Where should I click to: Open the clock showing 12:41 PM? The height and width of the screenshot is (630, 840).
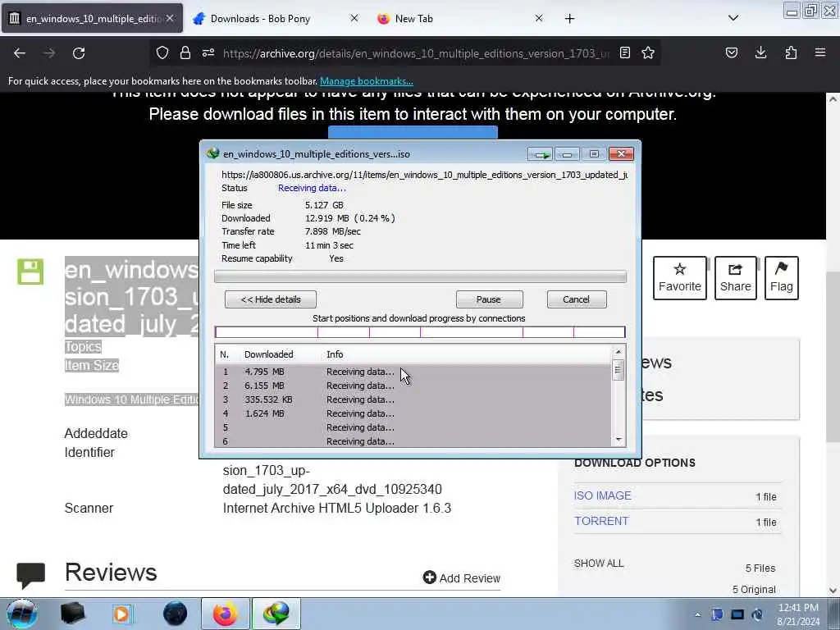pos(798,614)
